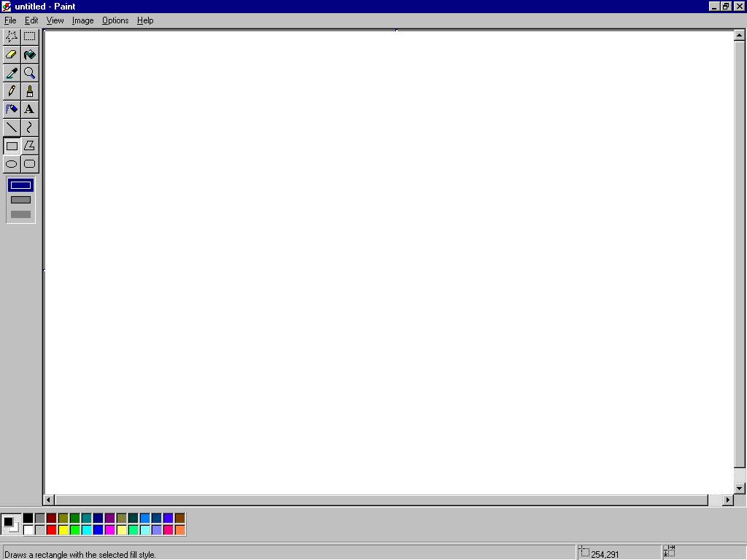Choose the outlined-with-fill style option
The height and width of the screenshot is (560, 747).
20,200
